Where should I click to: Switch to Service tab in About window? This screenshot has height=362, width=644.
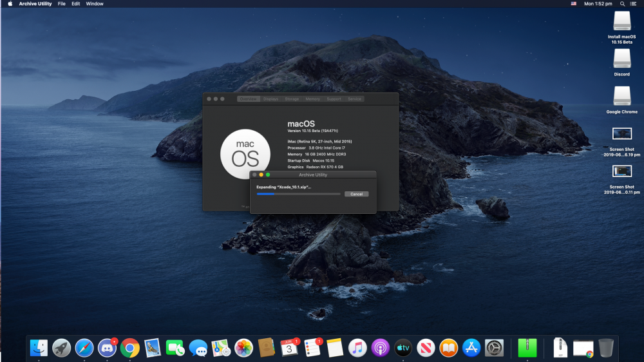(354, 99)
